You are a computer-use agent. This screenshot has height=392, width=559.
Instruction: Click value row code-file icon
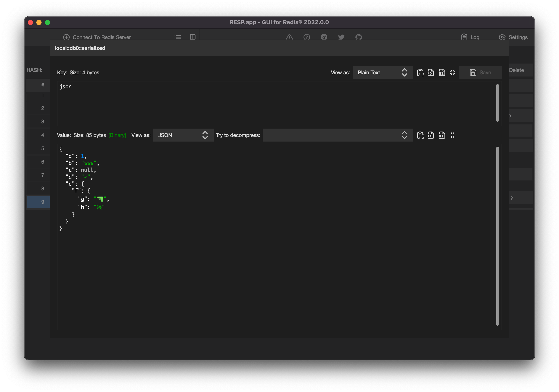(431, 135)
